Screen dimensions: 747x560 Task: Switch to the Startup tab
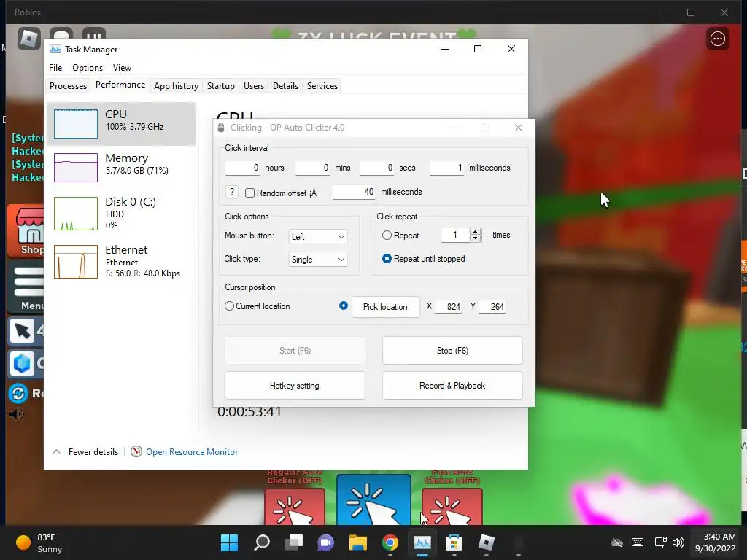(220, 86)
